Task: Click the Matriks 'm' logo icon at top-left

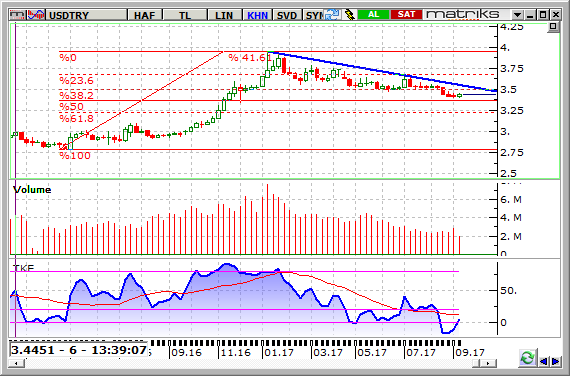Action: (x=17, y=15)
